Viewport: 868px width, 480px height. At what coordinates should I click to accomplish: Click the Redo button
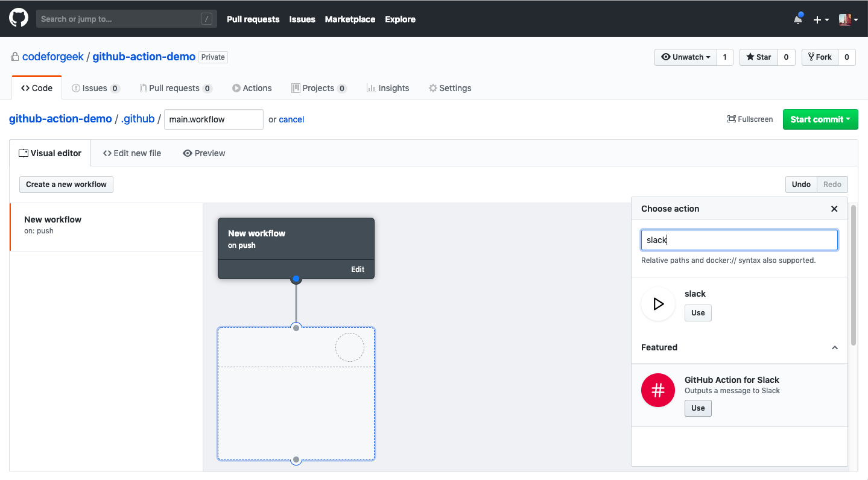pos(832,185)
